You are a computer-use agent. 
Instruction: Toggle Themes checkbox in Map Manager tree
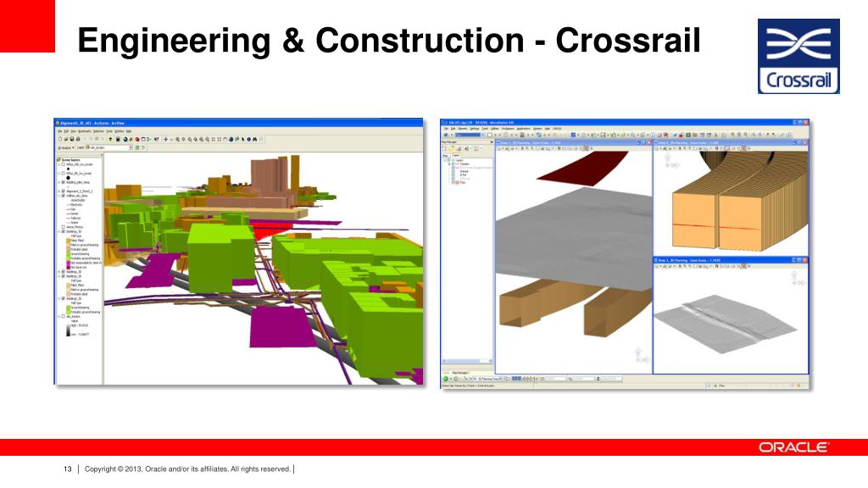tap(453, 164)
